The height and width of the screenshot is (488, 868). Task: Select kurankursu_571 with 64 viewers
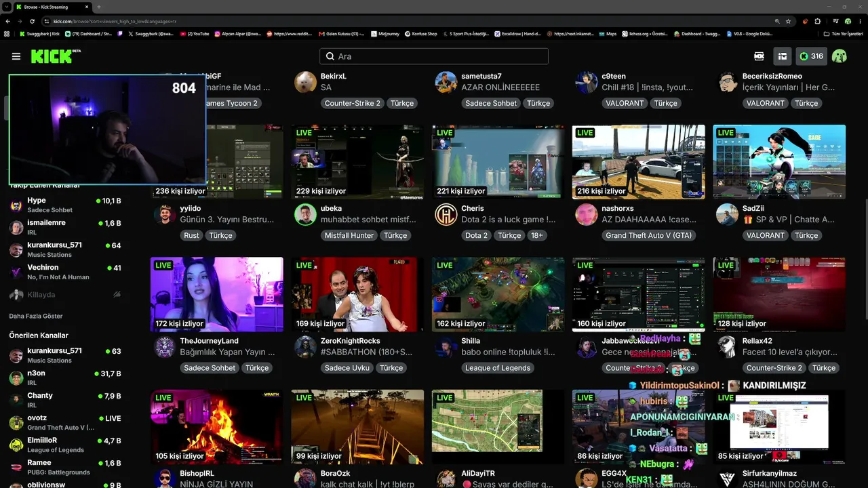coord(65,249)
